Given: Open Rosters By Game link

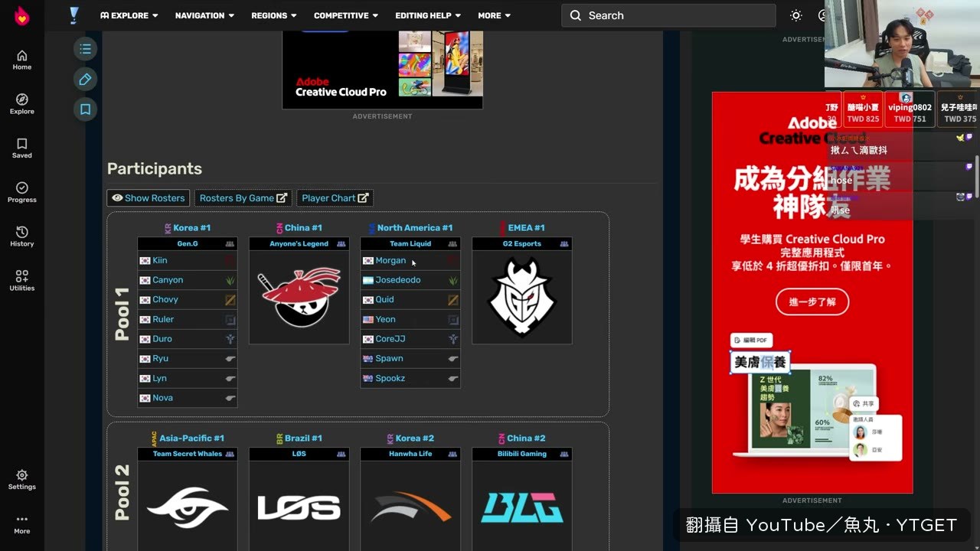Looking at the screenshot, I should [243, 198].
